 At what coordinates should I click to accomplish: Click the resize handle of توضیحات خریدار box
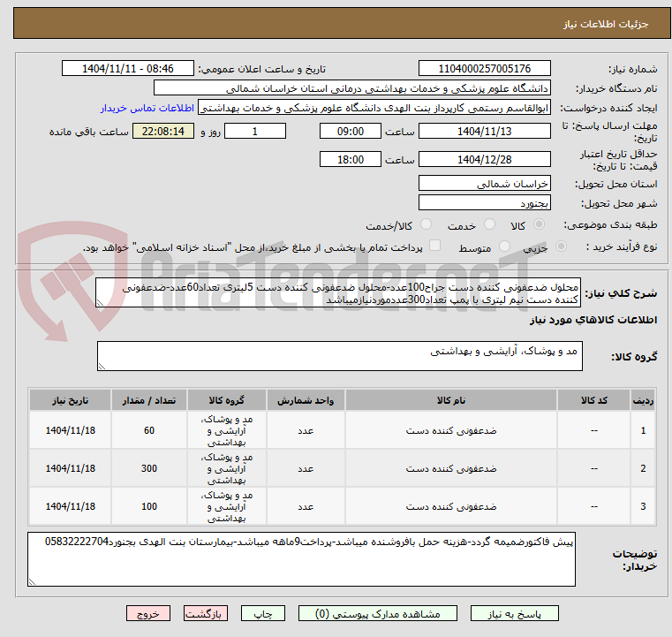32,581
